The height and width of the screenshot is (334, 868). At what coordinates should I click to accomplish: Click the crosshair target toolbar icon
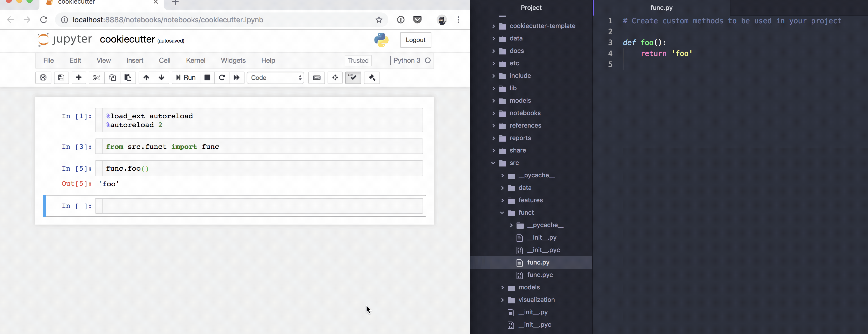(335, 78)
